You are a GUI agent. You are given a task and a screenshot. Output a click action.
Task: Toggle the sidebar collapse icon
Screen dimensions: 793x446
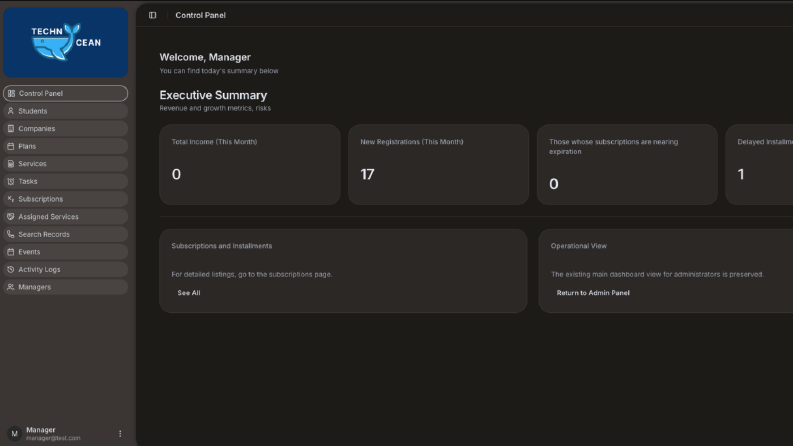pyautogui.click(x=152, y=15)
